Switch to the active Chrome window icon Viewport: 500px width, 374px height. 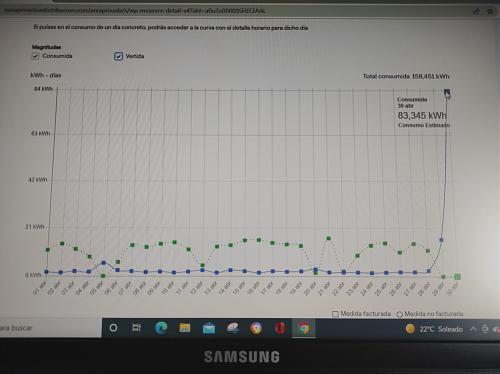[304, 328]
